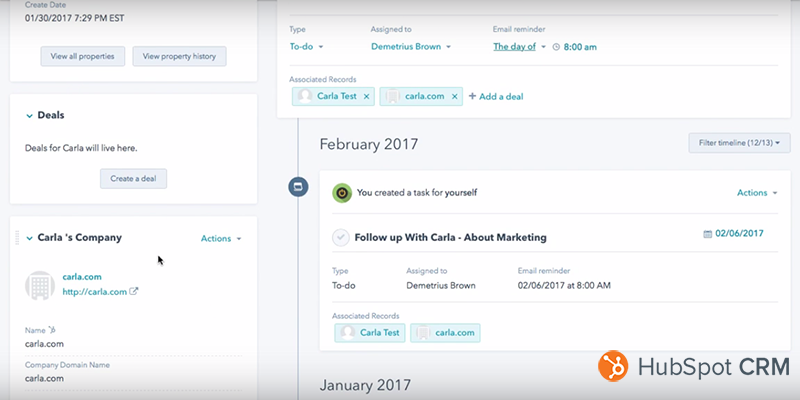Click the task timeline marker icon
This screenshot has height=400, width=800.
point(298,187)
